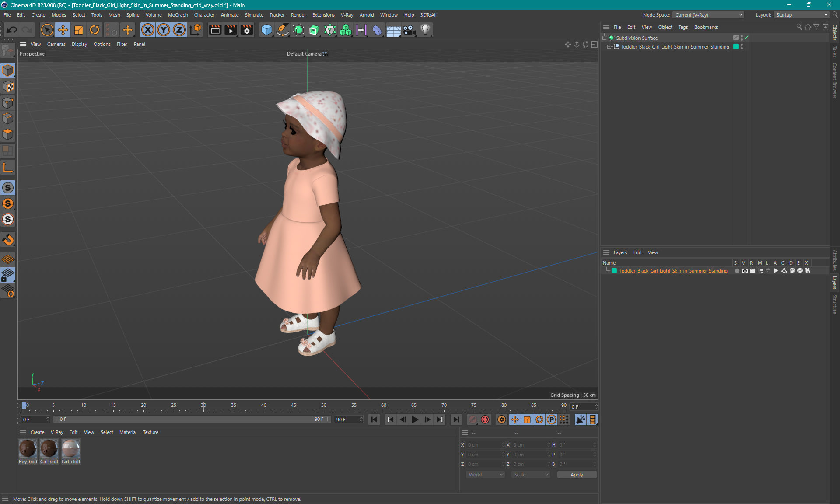This screenshot has width=840, height=504.
Task: Open Edit Render Settings icon
Action: 247,30
